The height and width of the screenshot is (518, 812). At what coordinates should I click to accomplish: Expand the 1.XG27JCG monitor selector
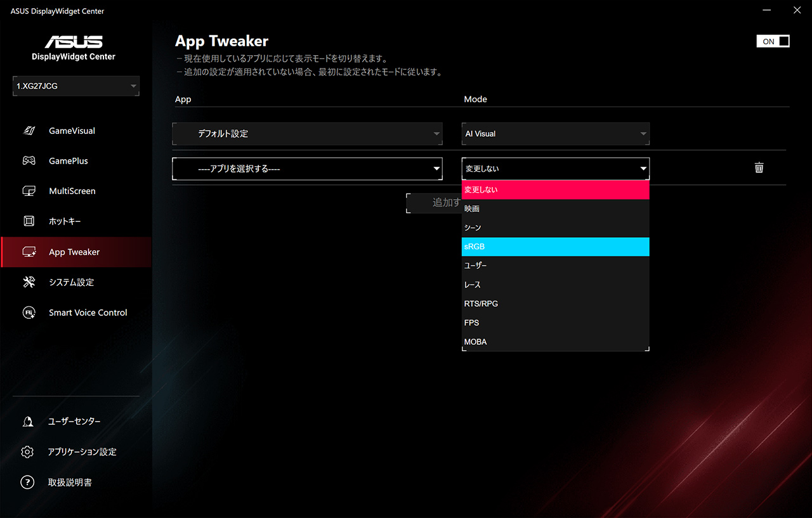(x=76, y=86)
